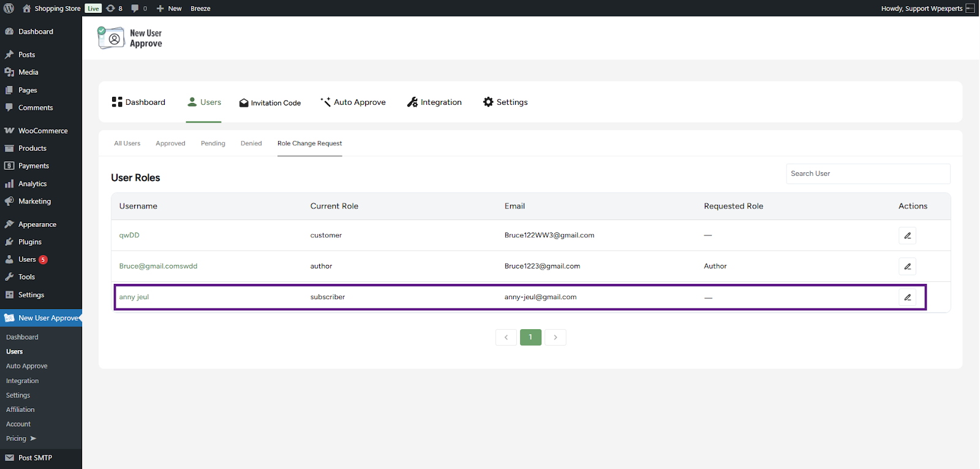Image resolution: width=980 pixels, height=469 pixels.
Task: Open the Invitation Code tab
Action: coord(270,103)
